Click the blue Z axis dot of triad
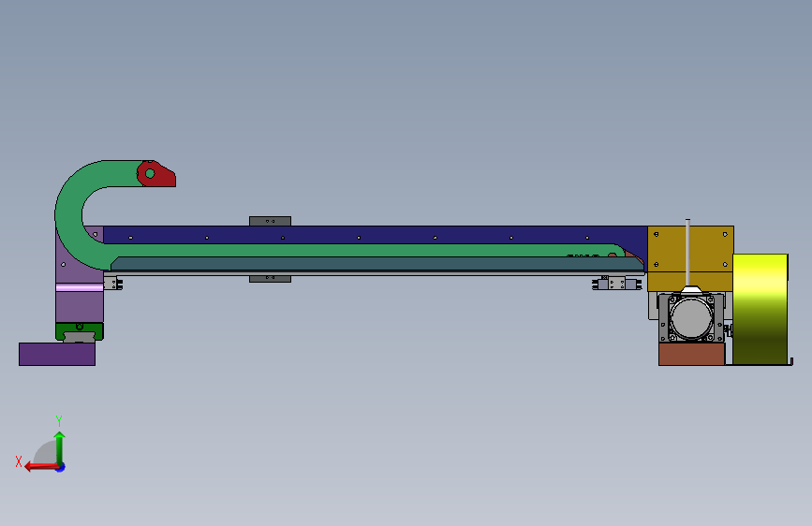The image size is (812, 526). coord(61,467)
